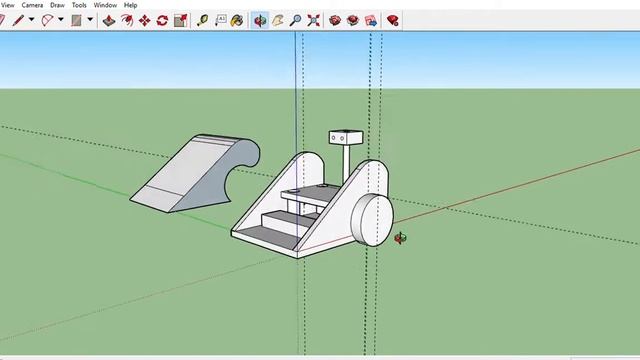Open the Tools menu
This screenshot has height=360, width=640.
(79, 5)
